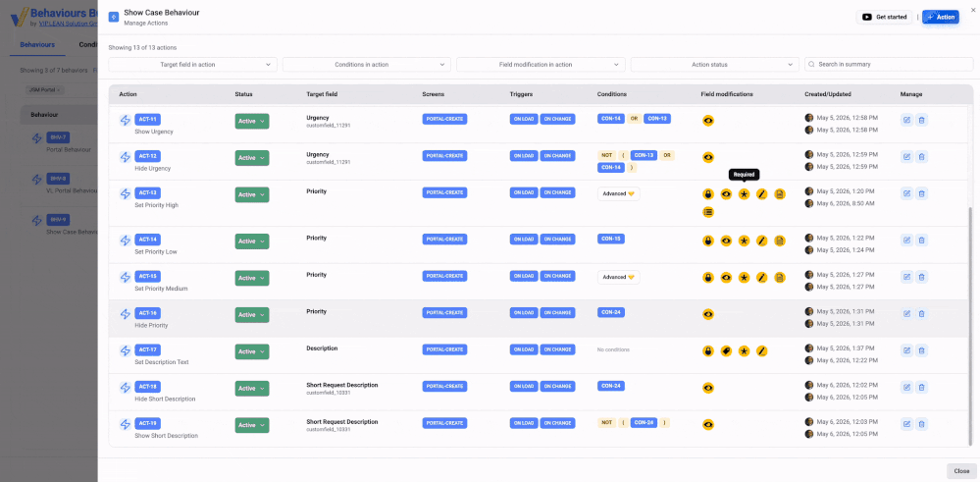Click the CON-24 badge in ACT-16 row
This screenshot has height=482, width=980.
coord(610,312)
